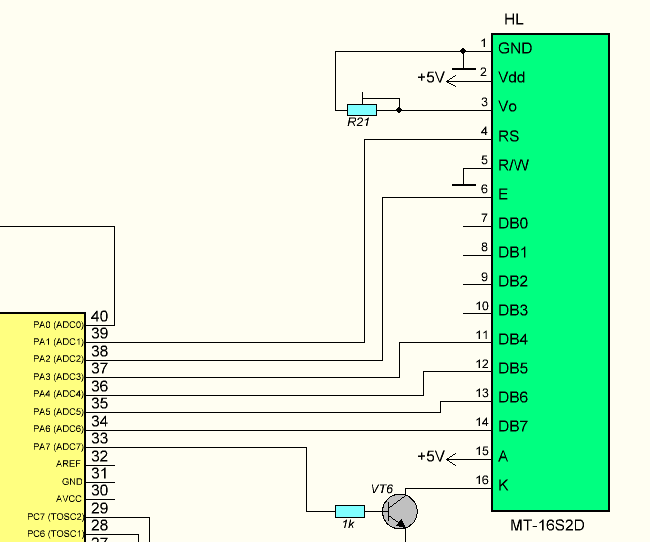Select the VT6 transistor symbol
The height and width of the screenshot is (542, 651).
tap(400, 511)
